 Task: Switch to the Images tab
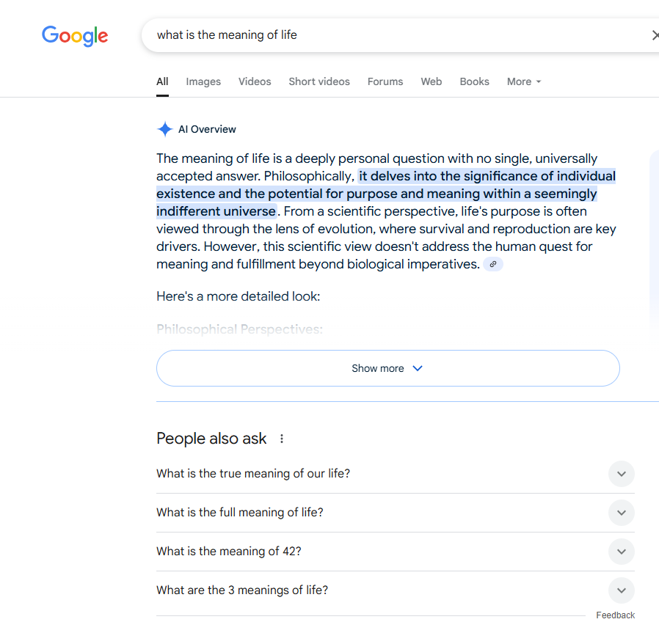coord(203,81)
